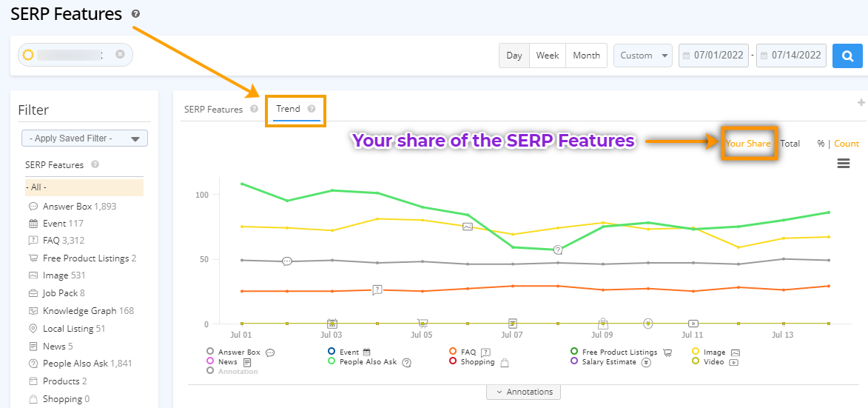Switch chart to Count mode

click(847, 144)
